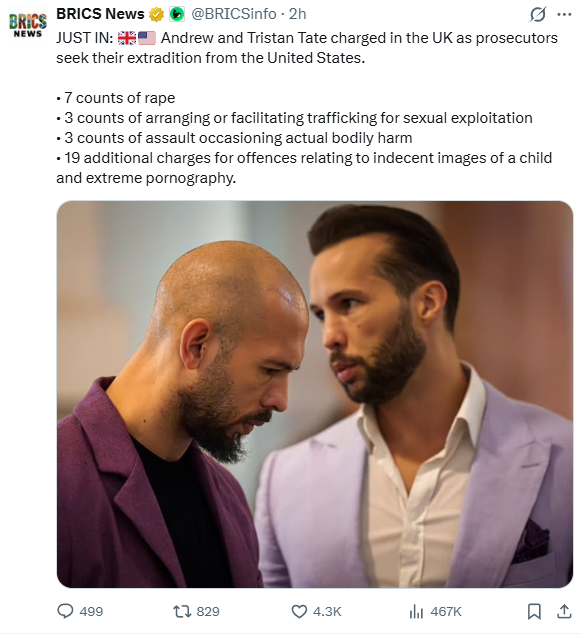Click the reply comment bubble icon

tap(65, 611)
